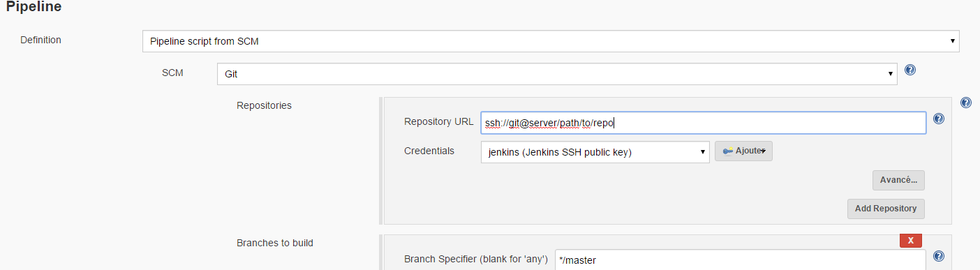
Task: Click the Repository URL label
Action: [439, 121]
